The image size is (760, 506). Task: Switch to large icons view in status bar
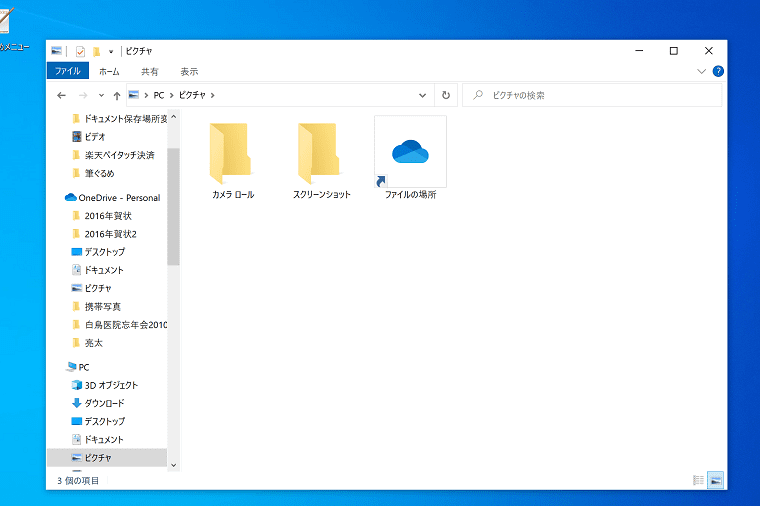tap(715, 480)
